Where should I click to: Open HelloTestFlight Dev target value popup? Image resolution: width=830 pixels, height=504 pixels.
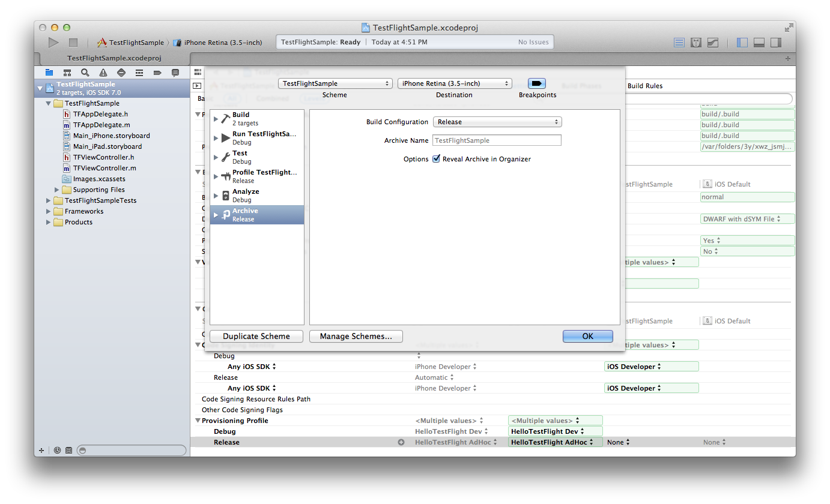coord(555,431)
